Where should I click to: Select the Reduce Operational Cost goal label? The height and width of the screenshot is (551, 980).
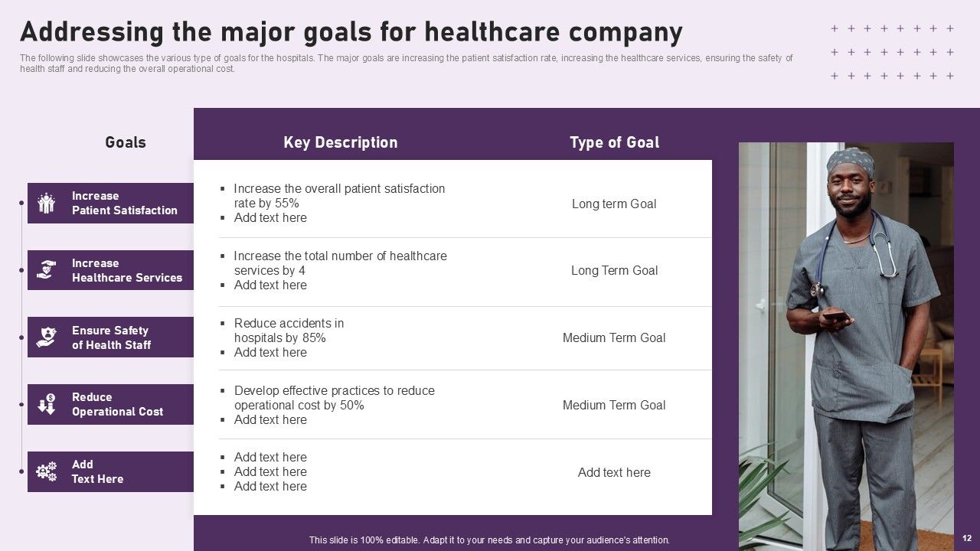click(x=117, y=404)
